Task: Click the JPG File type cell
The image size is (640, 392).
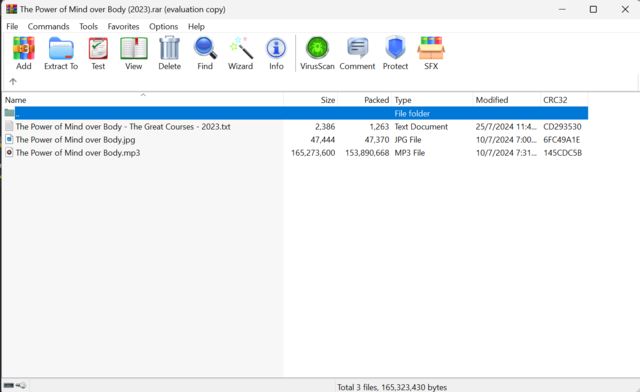Action: coord(408,140)
